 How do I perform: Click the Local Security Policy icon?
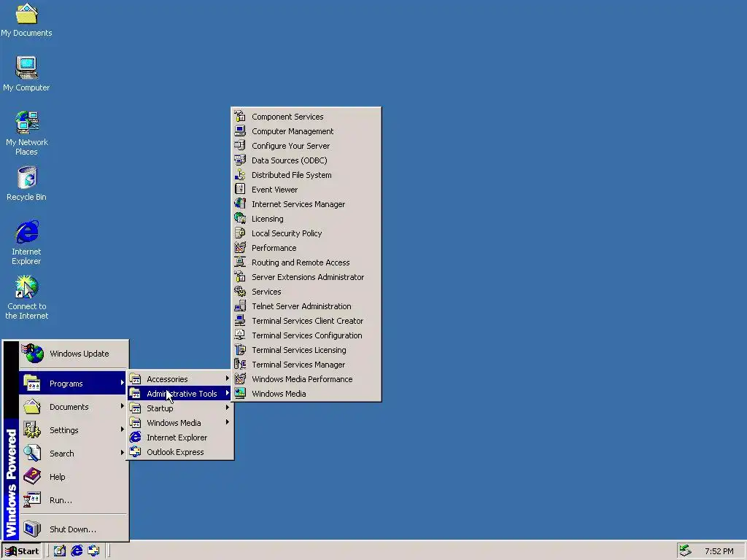pos(240,233)
